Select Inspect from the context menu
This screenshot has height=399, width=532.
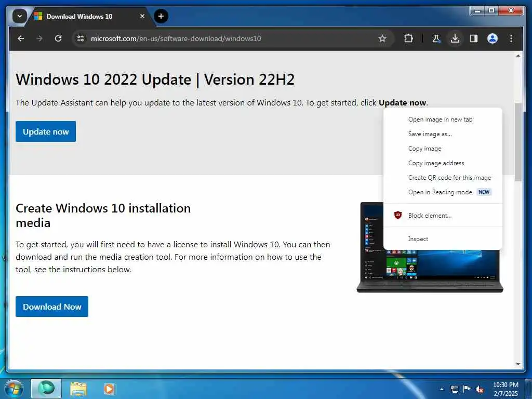(443, 239)
